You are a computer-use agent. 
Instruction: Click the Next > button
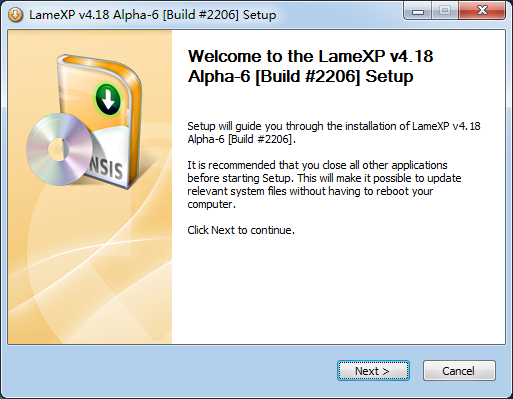tap(373, 371)
